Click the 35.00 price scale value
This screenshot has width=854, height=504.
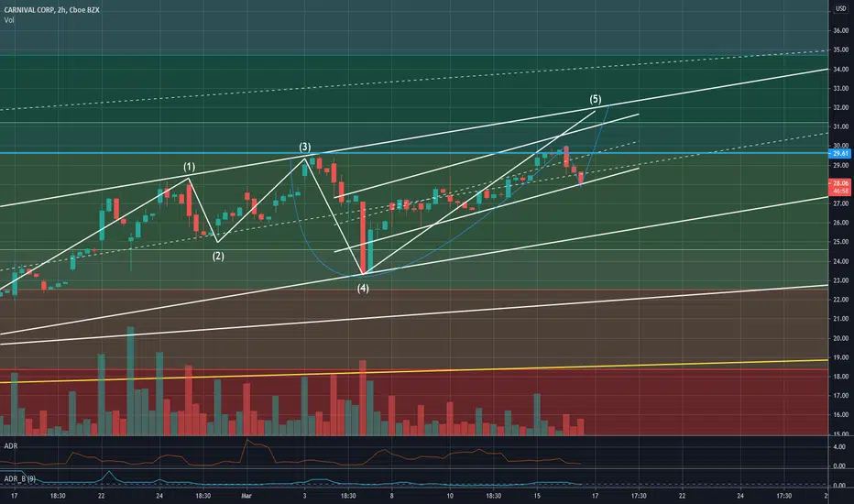pyautogui.click(x=840, y=49)
